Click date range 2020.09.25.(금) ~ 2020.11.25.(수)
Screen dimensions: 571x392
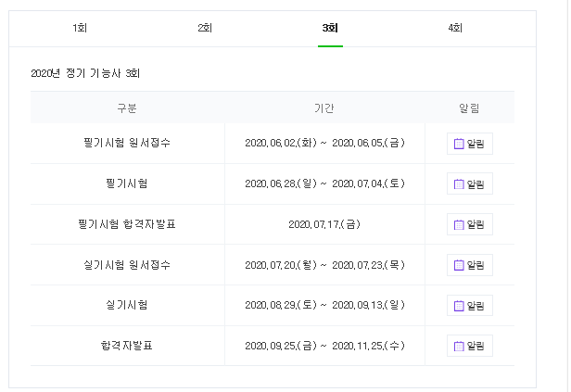324,346
